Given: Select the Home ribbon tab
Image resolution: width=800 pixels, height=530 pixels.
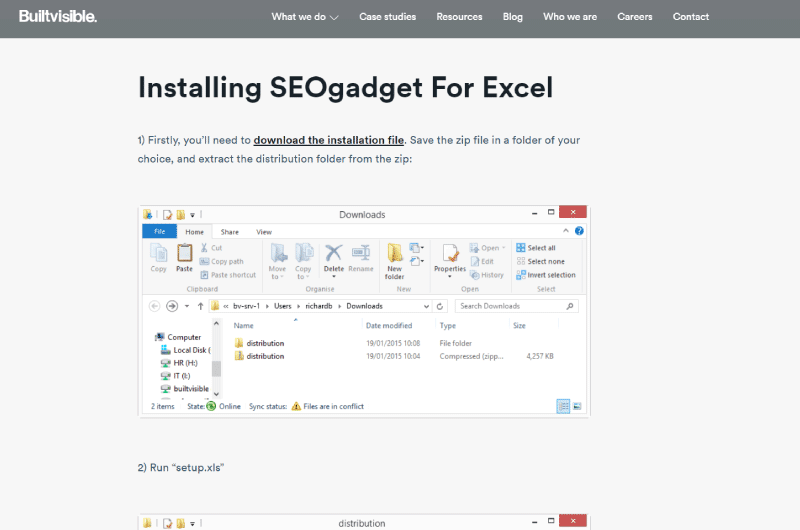Looking at the screenshot, I should click(194, 232).
